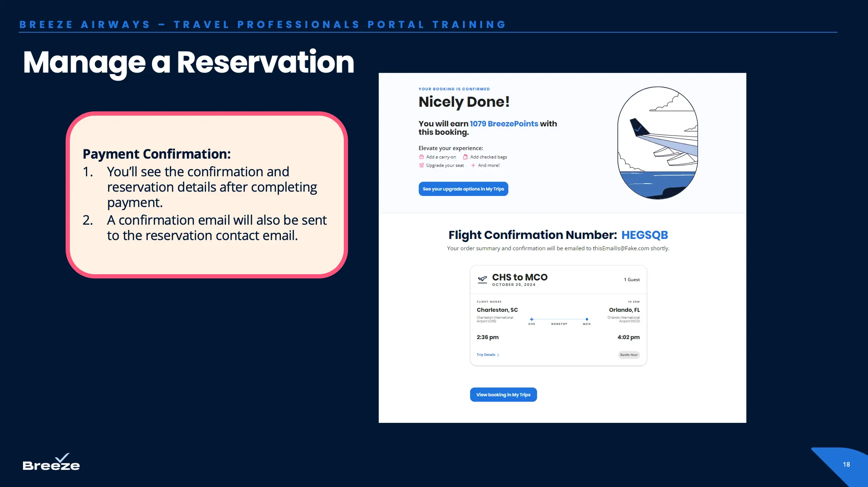This screenshot has height=487, width=868.
Task: Click the arrival dot marker above MCO
Action: (x=587, y=319)
